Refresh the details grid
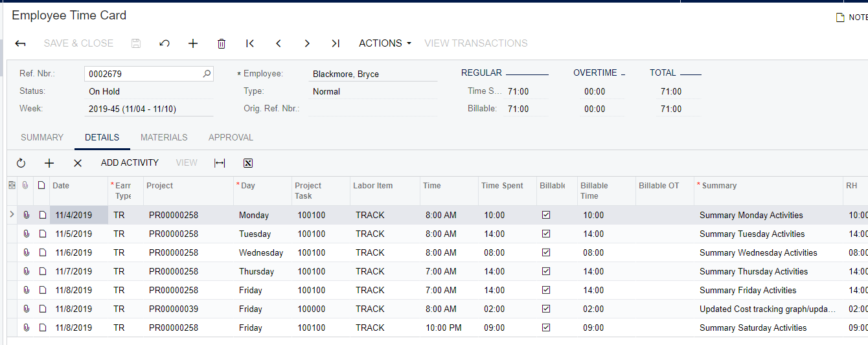The width and height of the screenshot is (868, 345). [21, 163]
